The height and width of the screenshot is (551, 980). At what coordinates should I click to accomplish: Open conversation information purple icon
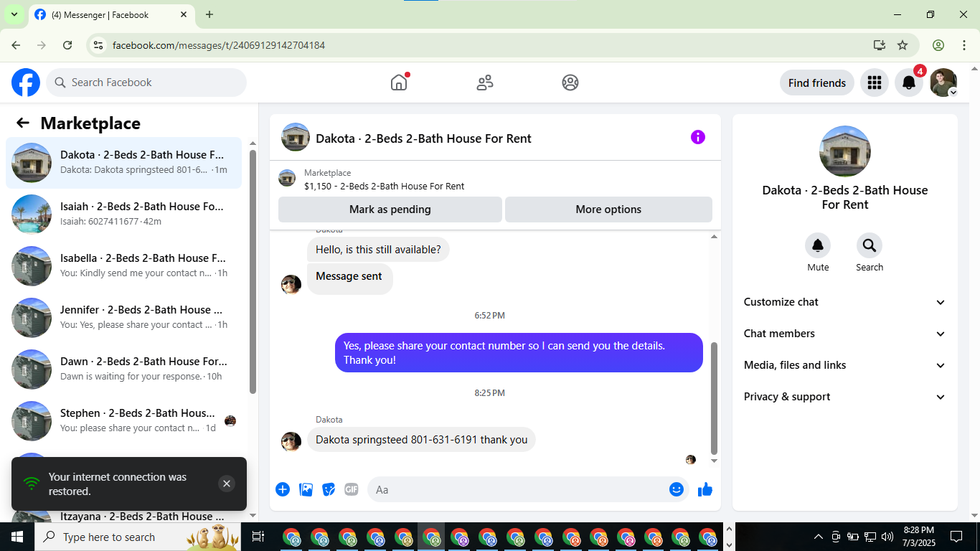point(698,137)
